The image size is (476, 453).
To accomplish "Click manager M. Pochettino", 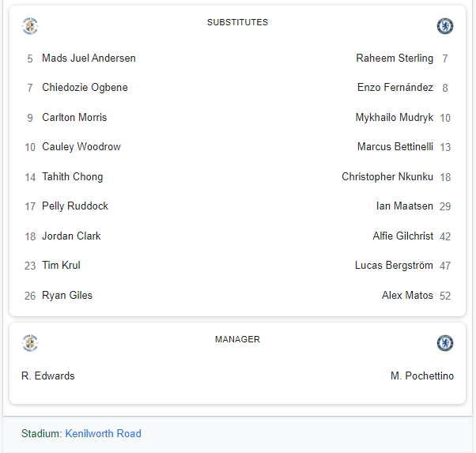I will point(422,376).
